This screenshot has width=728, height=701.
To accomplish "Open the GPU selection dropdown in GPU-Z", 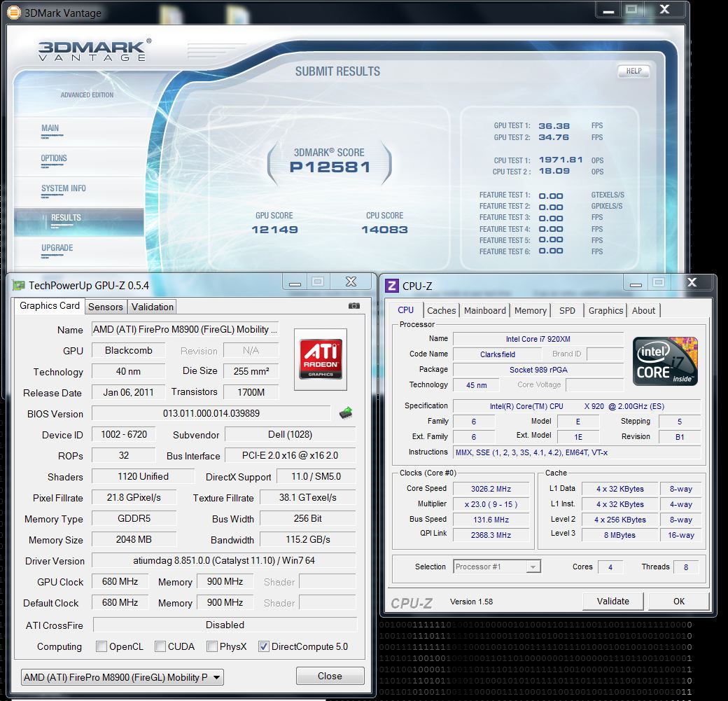I will (122, 677).
